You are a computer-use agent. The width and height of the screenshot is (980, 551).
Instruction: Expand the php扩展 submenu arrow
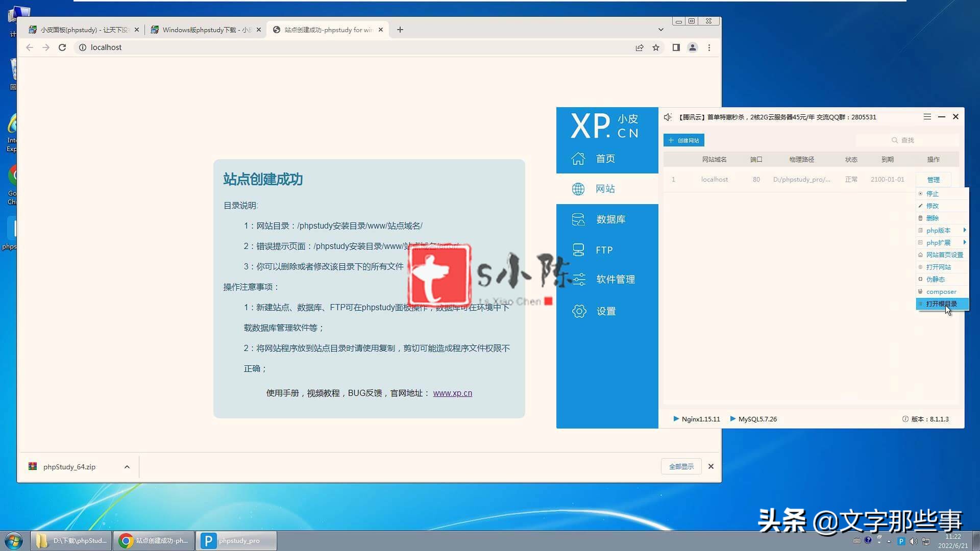tap(964, 242)
